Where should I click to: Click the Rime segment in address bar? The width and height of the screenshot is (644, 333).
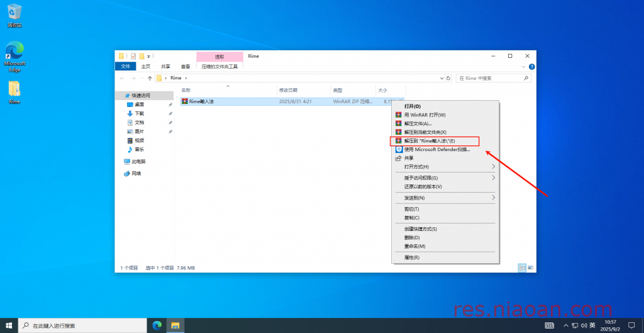coord(176,78)
